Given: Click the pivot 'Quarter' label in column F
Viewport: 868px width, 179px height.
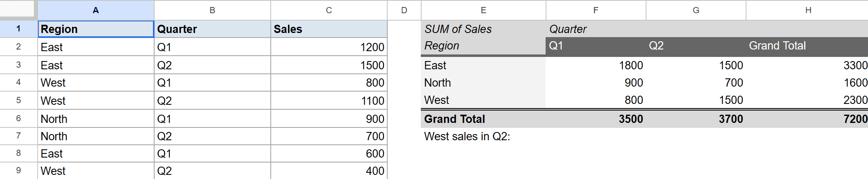Looking at the screenshot, I should (x=596, y=29).
